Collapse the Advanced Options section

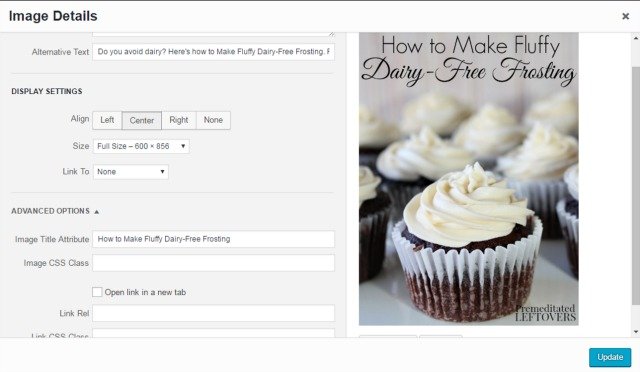point(55,211)
